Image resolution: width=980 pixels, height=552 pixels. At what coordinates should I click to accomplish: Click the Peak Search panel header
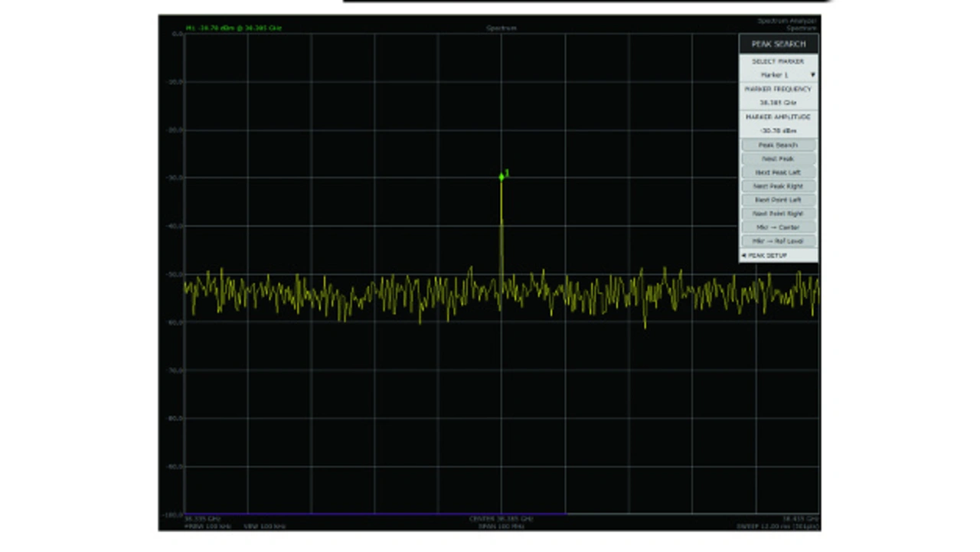(778, 44)
